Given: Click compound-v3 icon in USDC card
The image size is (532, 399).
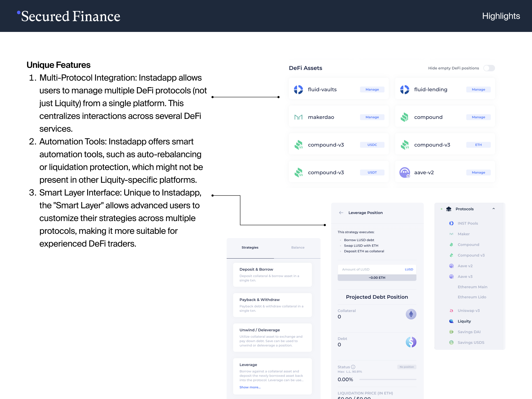Looking at the screenshot, I should coord(298,145).
